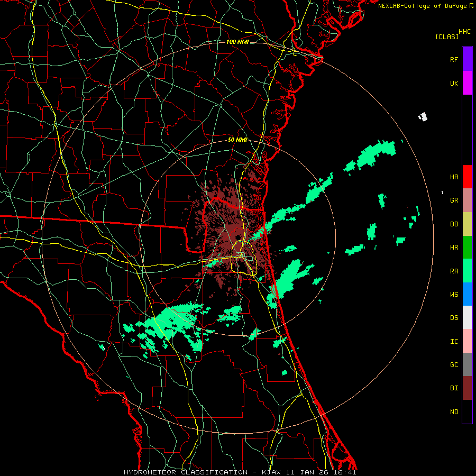The width and height of the screenshot is (476, 476).
Task: Click the 'HR' legend label
Action: 454,248
